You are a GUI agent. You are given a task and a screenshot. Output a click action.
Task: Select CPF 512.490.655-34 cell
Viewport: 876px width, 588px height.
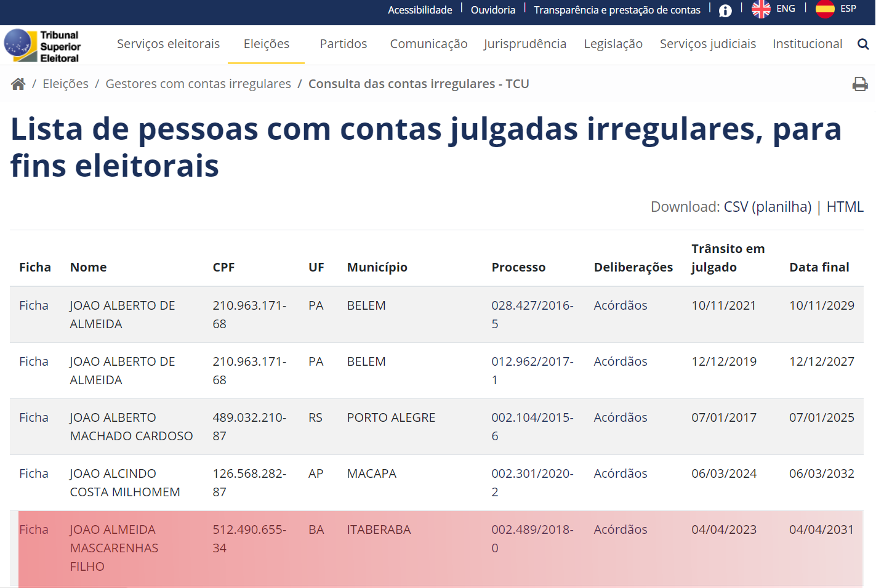(x=249, y=539)
